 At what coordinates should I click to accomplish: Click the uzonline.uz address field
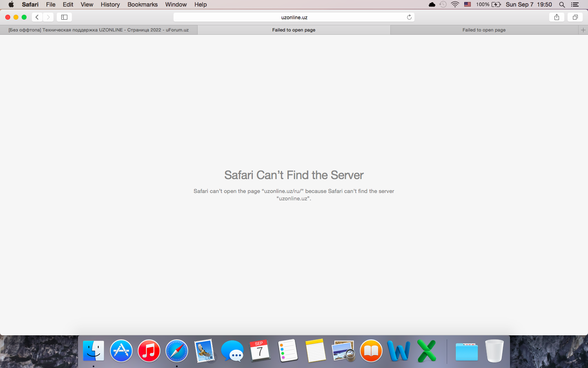(x=294, y=17)
